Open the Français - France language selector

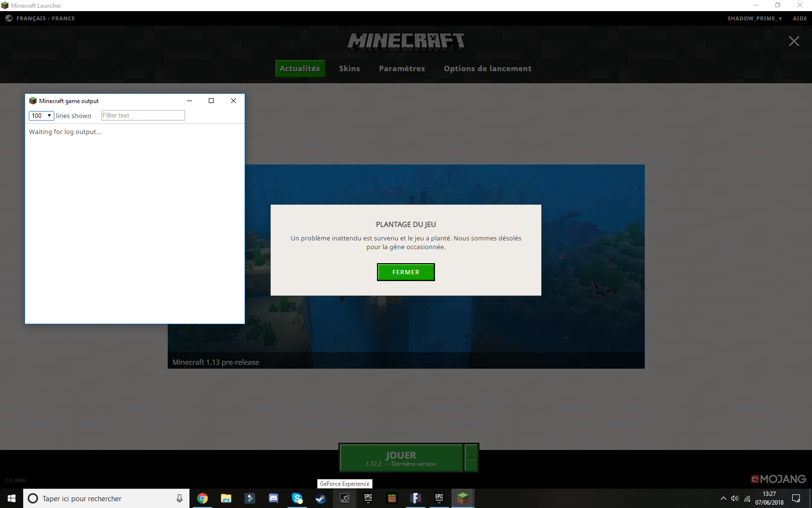(x=41, y=18)
